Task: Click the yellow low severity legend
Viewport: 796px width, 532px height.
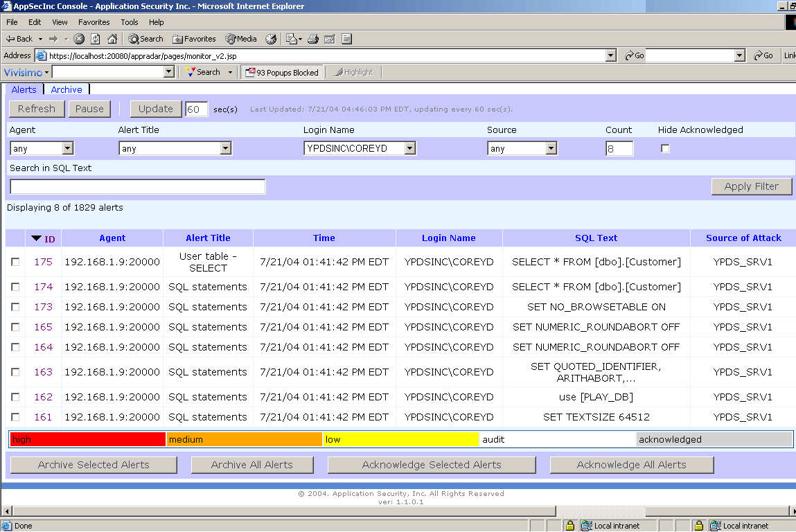Action: (401, 439)
